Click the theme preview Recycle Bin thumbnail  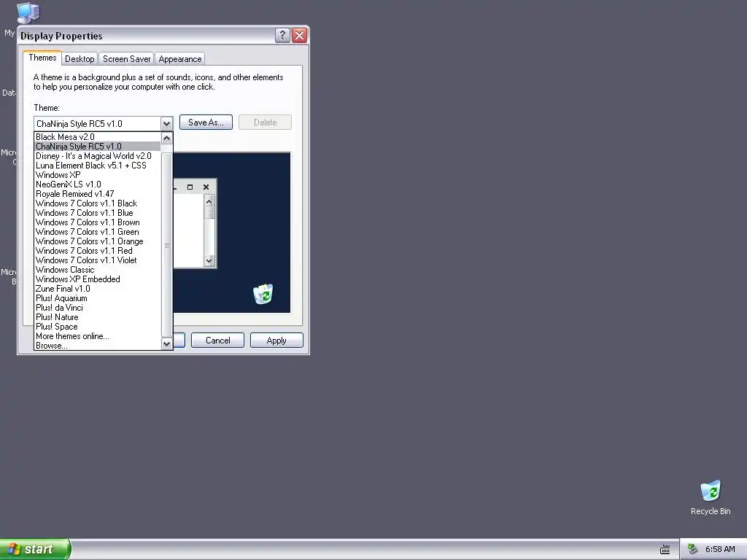pos(263,294)
